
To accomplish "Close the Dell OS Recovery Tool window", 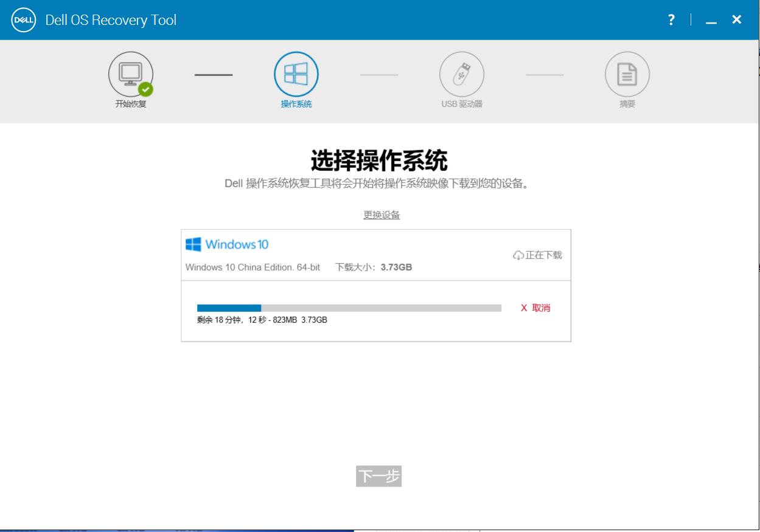I will (x=737, y=19).
